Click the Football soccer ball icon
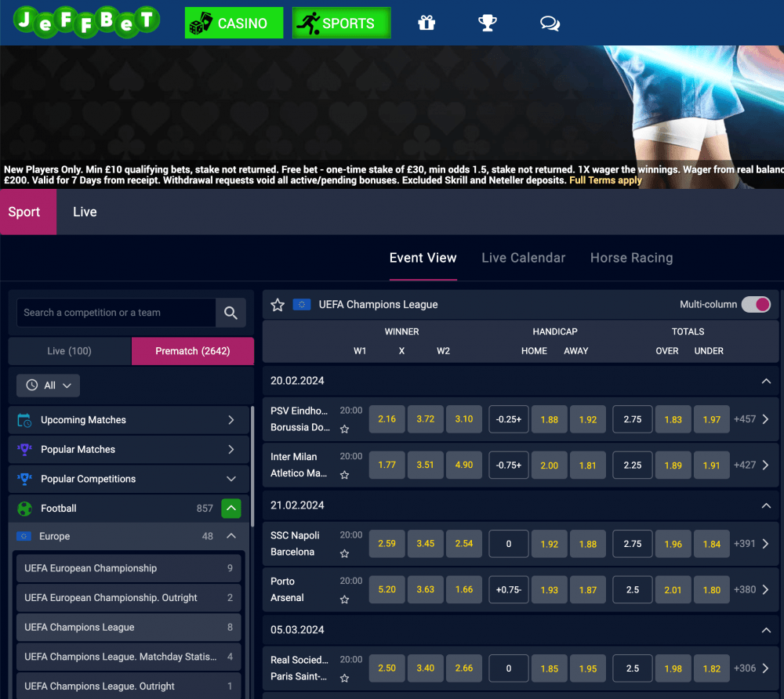Image resolution: width=784 pixels, height=699 pixels. (24, 509)
